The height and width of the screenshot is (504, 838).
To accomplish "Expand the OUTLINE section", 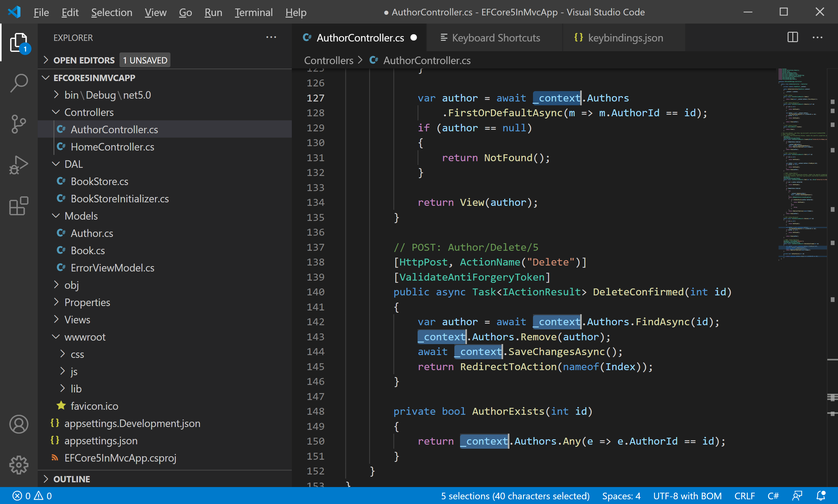I will tap(72, 479).
